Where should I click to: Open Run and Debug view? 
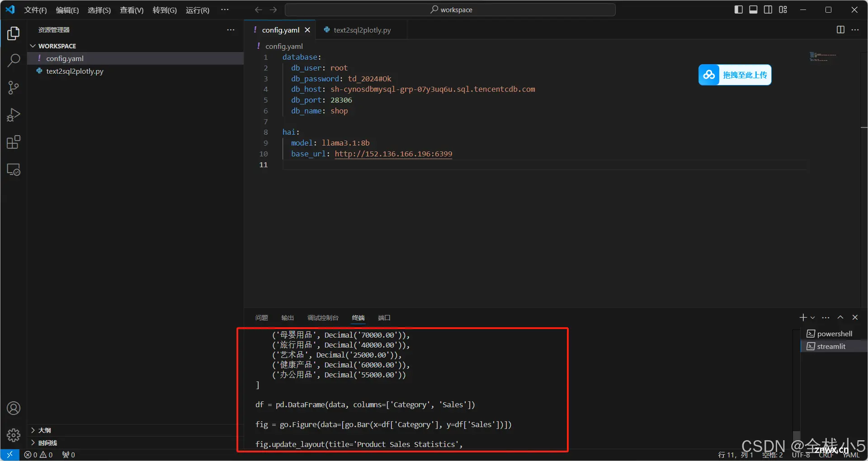click(x=14, y=115)
